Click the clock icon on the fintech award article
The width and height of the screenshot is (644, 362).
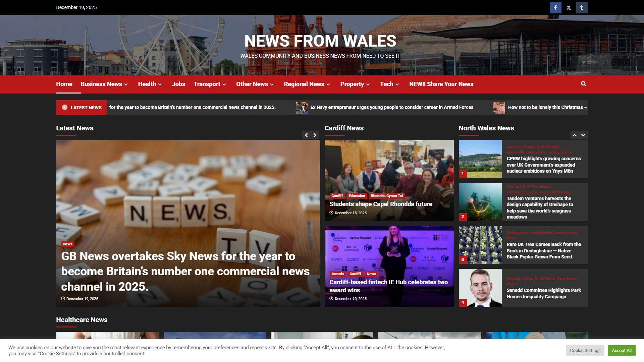point(331,299)
